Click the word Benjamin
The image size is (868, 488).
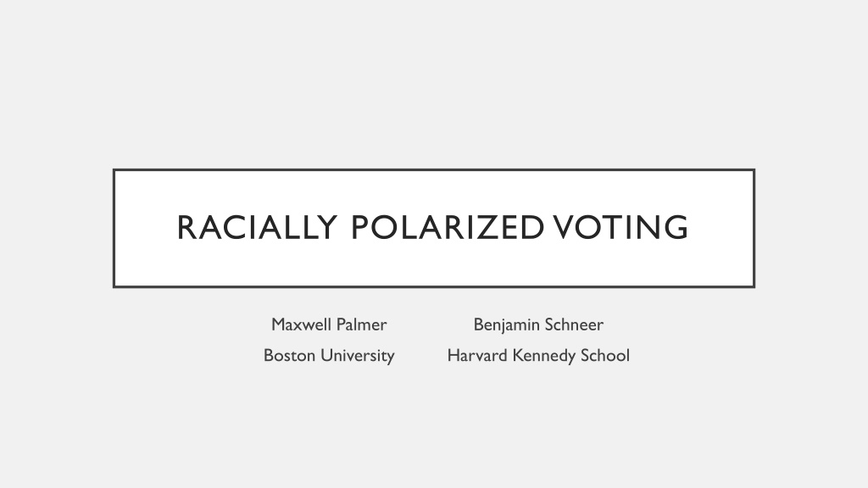coord(502,325)
